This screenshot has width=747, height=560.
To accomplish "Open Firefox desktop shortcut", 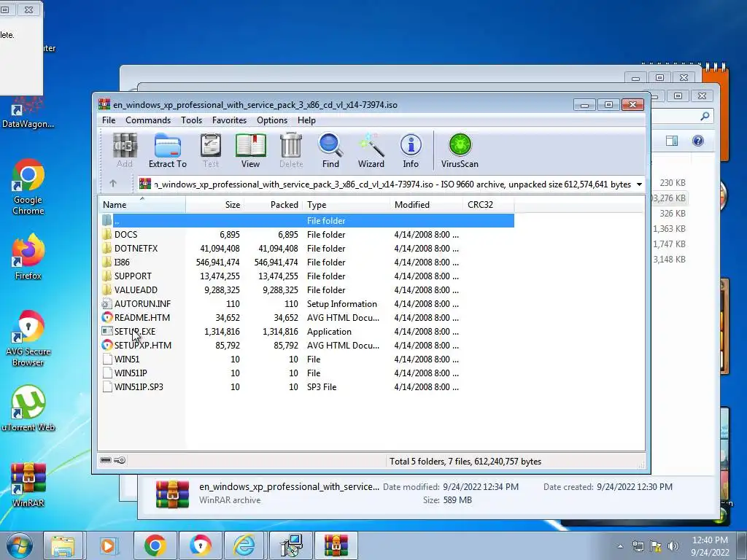I will [x=28, y=257].
